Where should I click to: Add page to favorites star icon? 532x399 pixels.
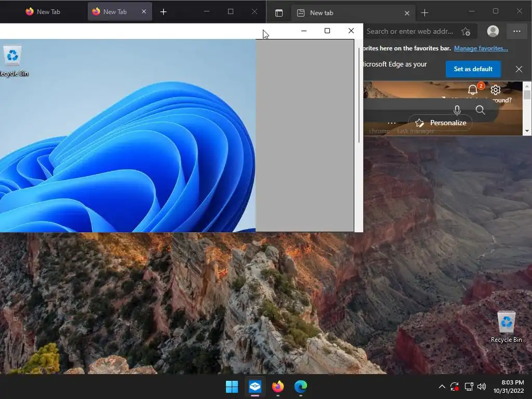[465, 32]
